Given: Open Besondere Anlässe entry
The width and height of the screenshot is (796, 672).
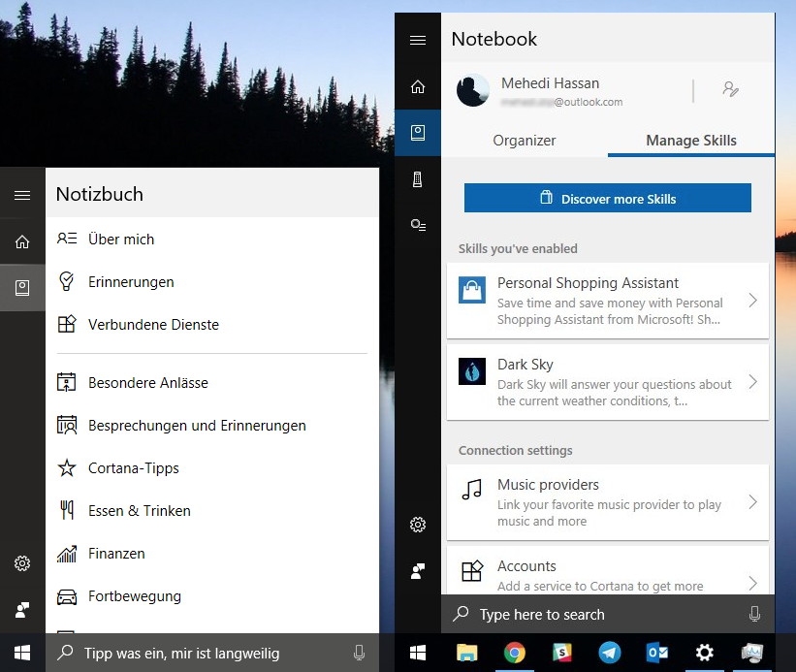Looking at the screenshot, I should point(212,383).
